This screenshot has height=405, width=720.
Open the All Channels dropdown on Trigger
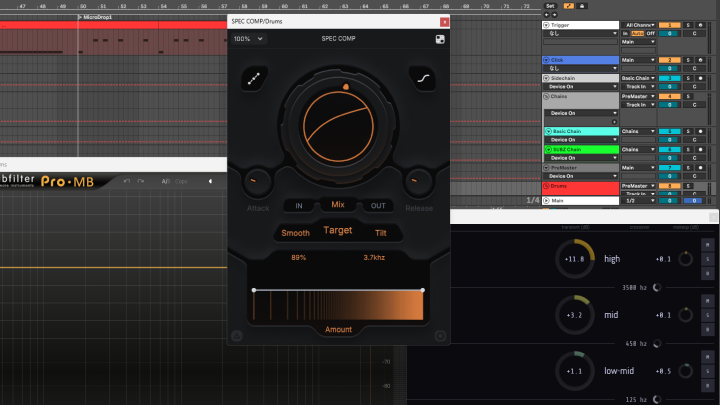tap(638, 25)
